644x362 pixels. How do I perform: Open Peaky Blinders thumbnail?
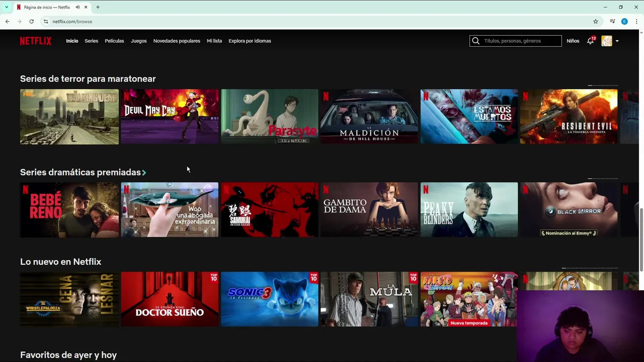click(469, 210)
